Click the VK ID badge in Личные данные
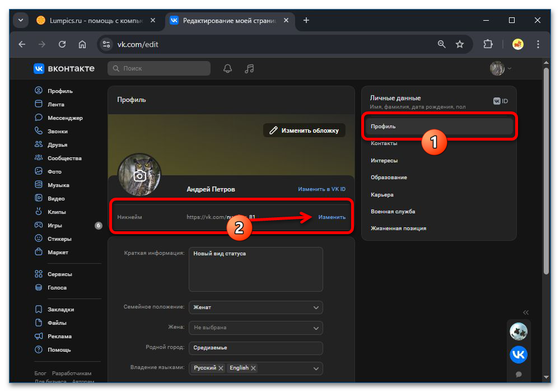The height and width of the screenshot is (392, 560). pos(500,101)
